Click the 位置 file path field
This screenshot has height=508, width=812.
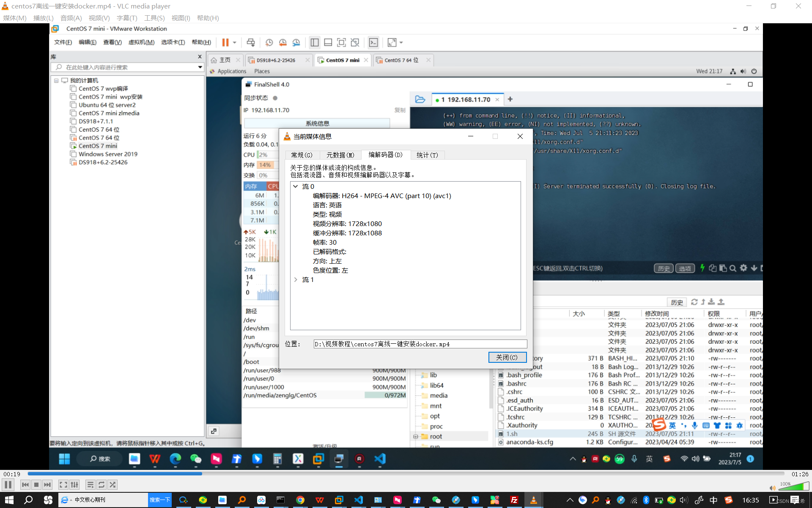pyautogui.click(x=420, y=344)
